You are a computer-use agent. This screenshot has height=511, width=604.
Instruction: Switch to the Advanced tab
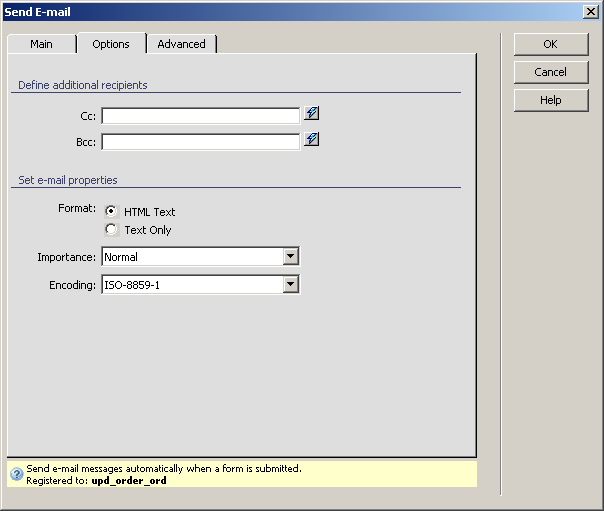(x=181, y=44)
